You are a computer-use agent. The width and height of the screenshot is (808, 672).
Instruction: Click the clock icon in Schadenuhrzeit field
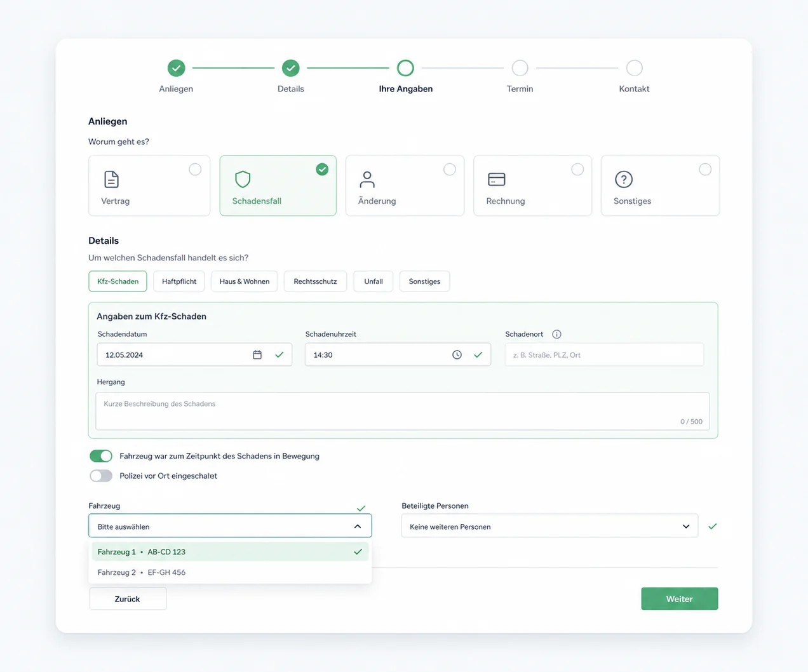click(x=457, y=354)
